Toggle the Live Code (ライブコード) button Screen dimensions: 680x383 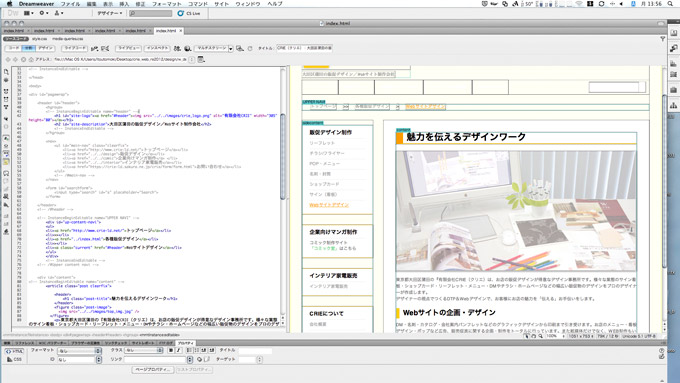click(x=75, y=48)
